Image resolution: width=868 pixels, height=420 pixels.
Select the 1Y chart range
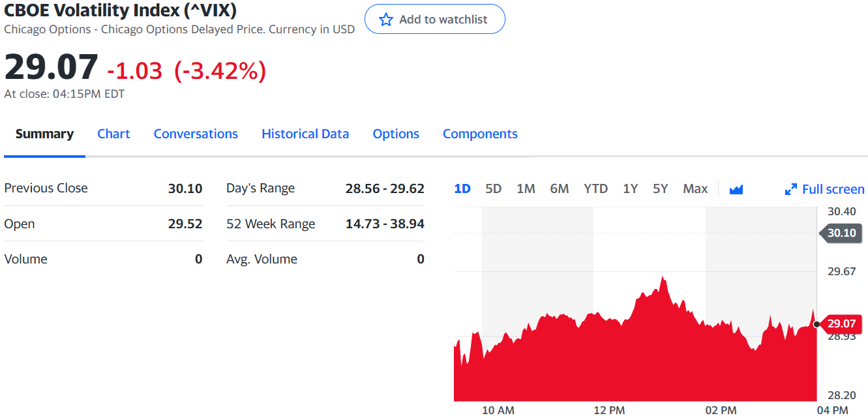(630, 188)
